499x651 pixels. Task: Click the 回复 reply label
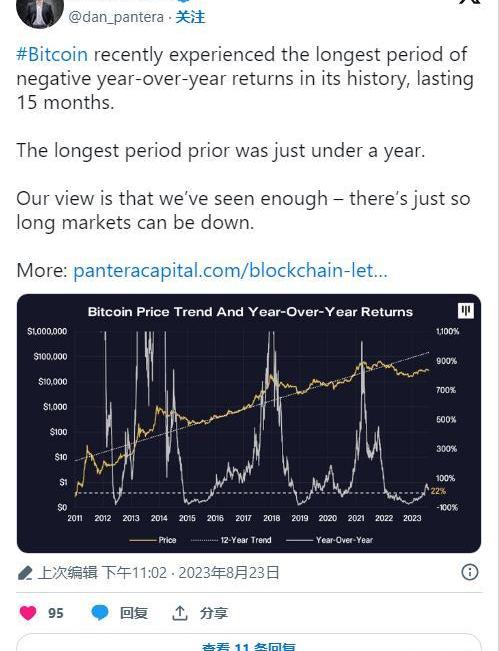click(x=134, y=613)
